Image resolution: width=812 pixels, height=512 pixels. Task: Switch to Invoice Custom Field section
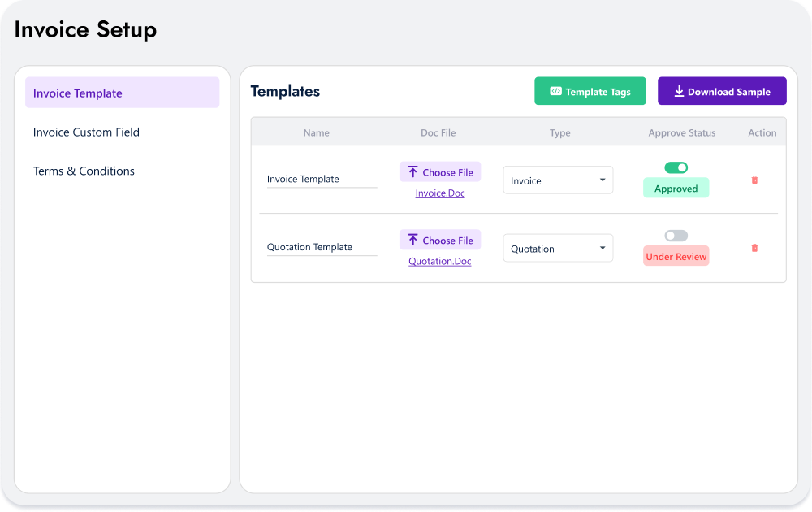coord(86,132)
